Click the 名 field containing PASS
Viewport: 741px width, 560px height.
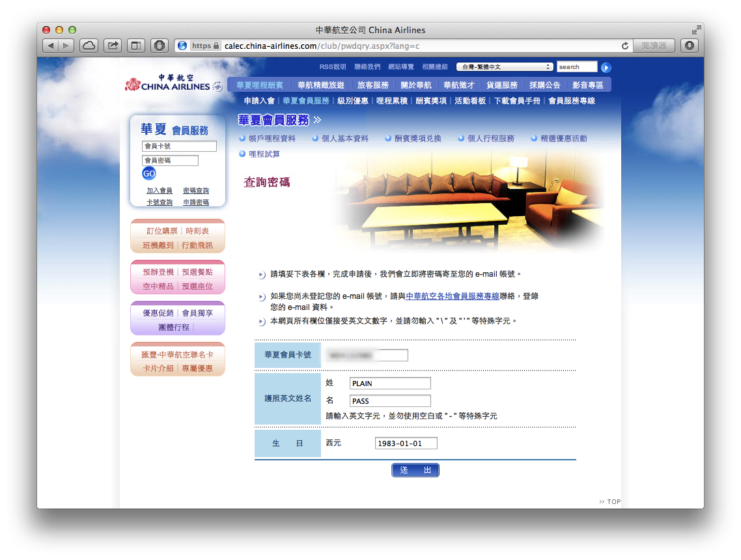click(390, 400)
